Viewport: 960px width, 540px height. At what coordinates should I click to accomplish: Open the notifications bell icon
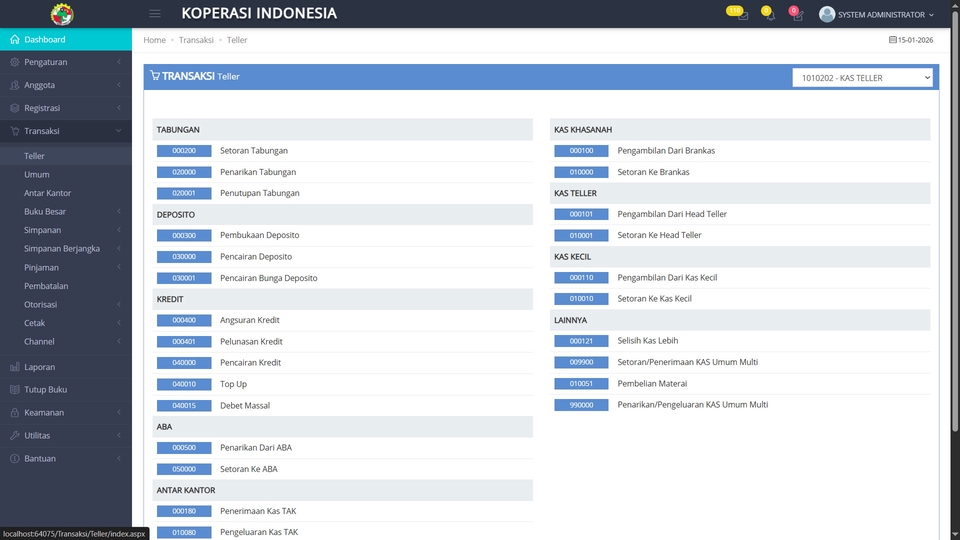[x=768, y=15]
